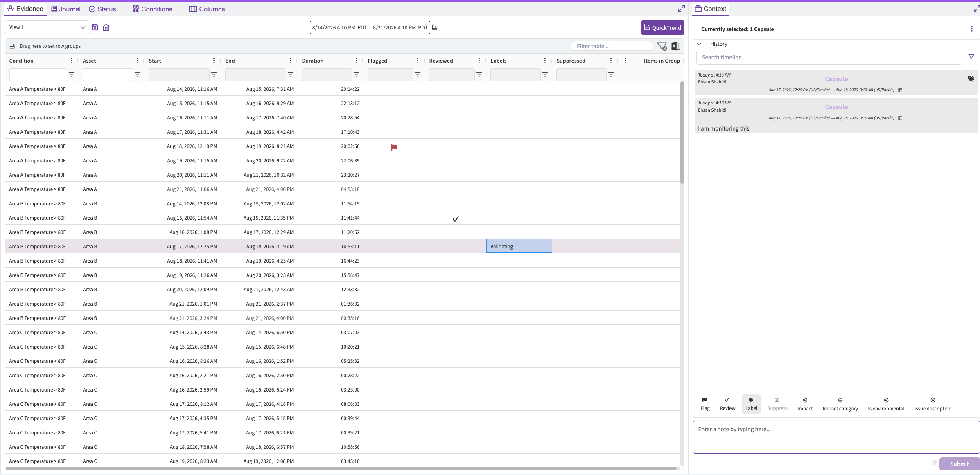Focus the Filter table search box
This screenshot has width=980, height=475.
pyautogui.click(x=612, y=46)
